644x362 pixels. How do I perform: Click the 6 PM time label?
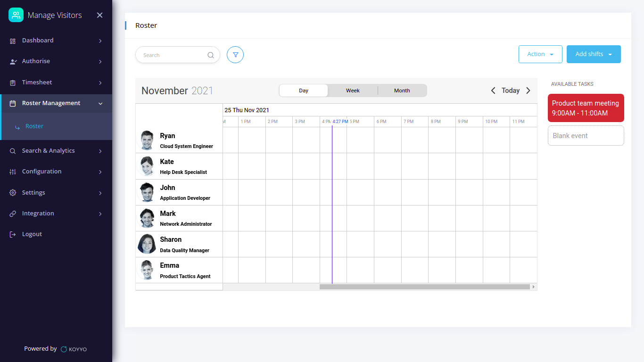(382, 122)
